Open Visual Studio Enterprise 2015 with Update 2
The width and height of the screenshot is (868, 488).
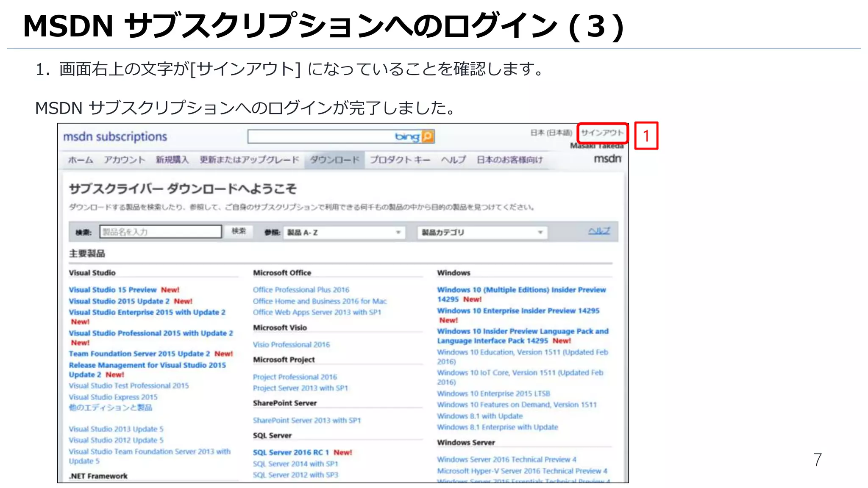147,312
